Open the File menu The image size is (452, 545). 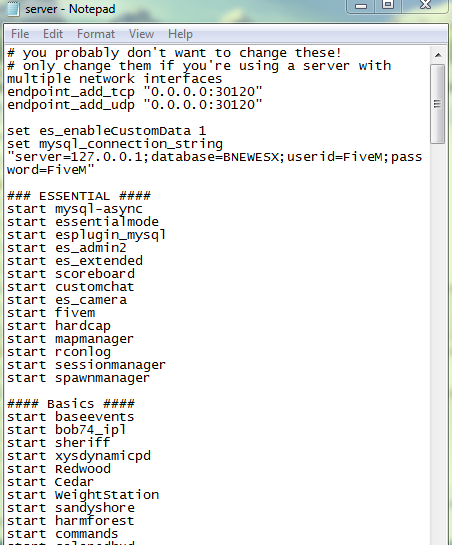[x=20, y=34]
